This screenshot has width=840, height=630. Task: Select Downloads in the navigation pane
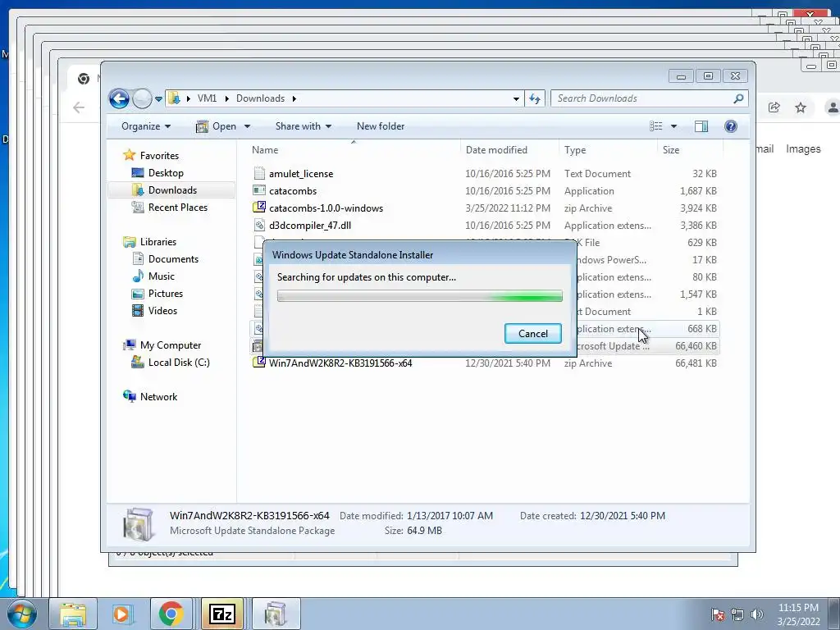click(172, 190)
